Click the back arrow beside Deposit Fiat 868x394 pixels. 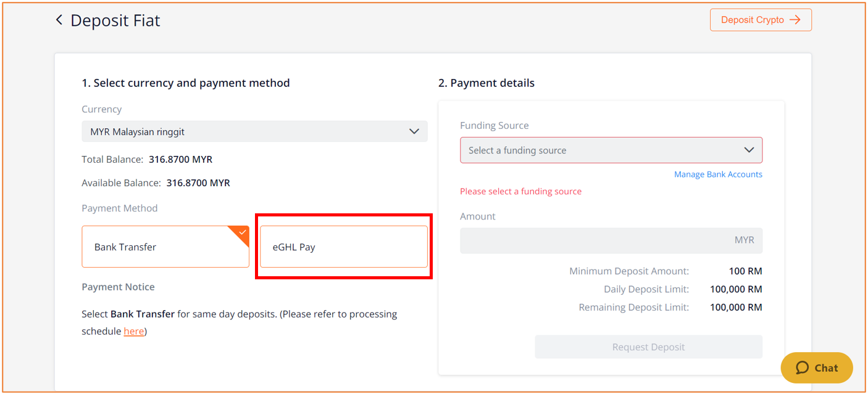59,20
